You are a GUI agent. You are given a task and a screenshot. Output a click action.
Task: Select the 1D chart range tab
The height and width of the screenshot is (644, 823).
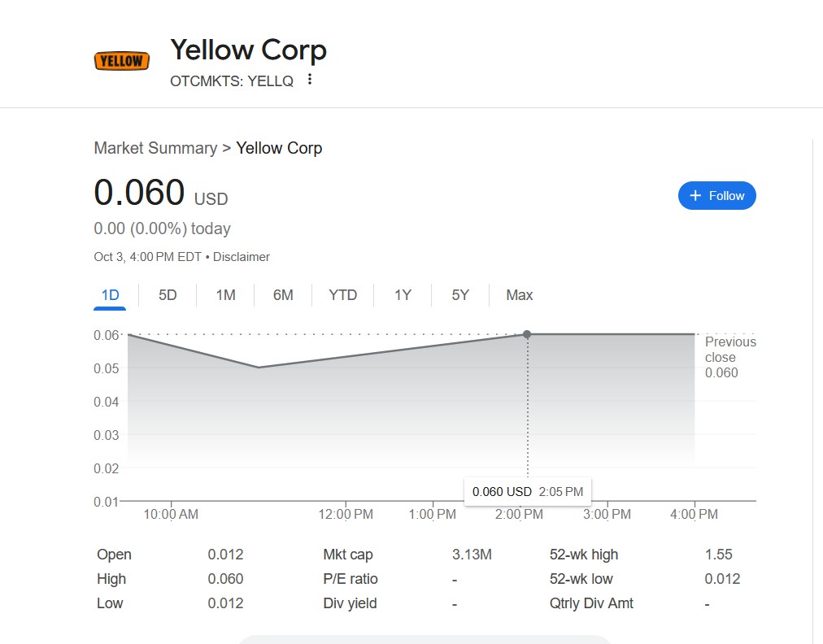[x=110, y=295]
